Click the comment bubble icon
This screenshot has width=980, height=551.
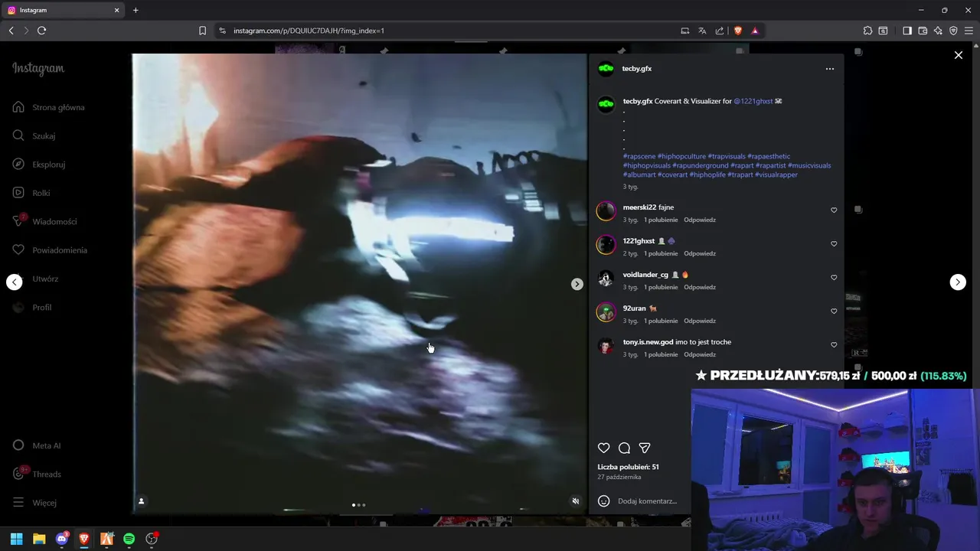pos(624,448)
